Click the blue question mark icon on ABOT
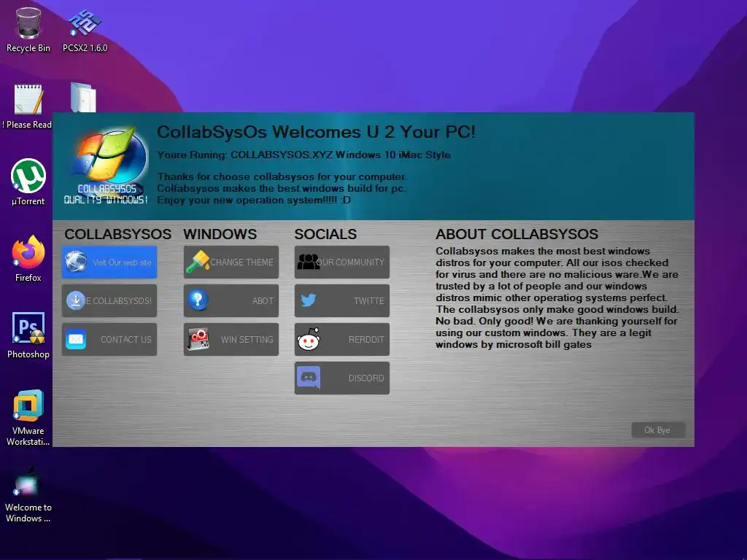Screen dimensions: 747x560 click(198, 300)
